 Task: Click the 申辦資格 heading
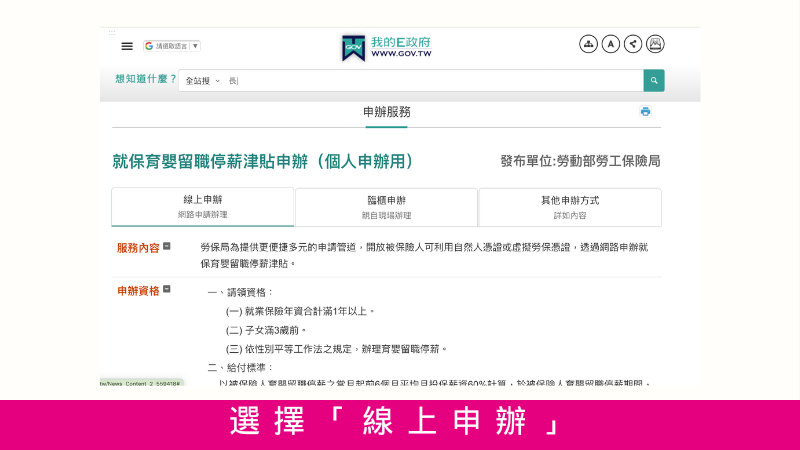click(138, 291)
